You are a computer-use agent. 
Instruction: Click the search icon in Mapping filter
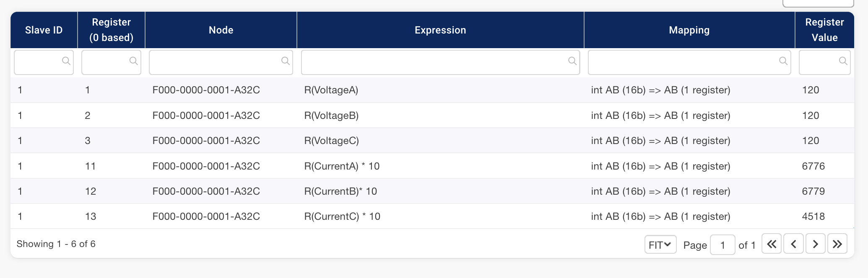click(x=783, y=61)
